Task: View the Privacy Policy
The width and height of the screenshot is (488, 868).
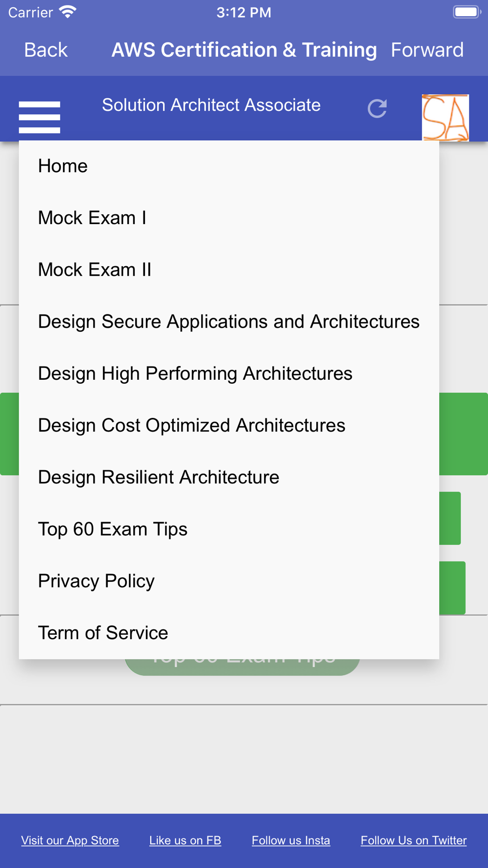Action: click(x=96, y=581)
